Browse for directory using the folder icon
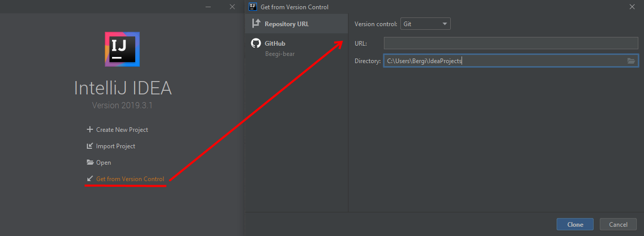644x236 pixels. point(631,61)
